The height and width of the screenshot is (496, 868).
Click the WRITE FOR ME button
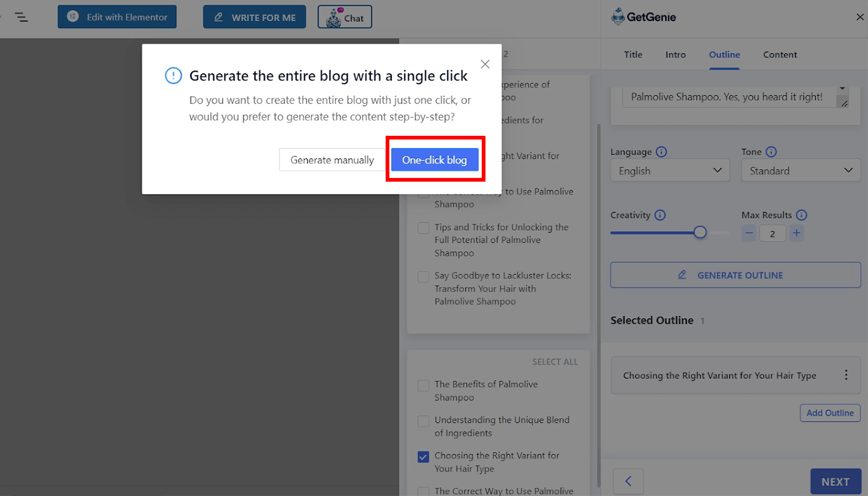click(x=255, y=17)
